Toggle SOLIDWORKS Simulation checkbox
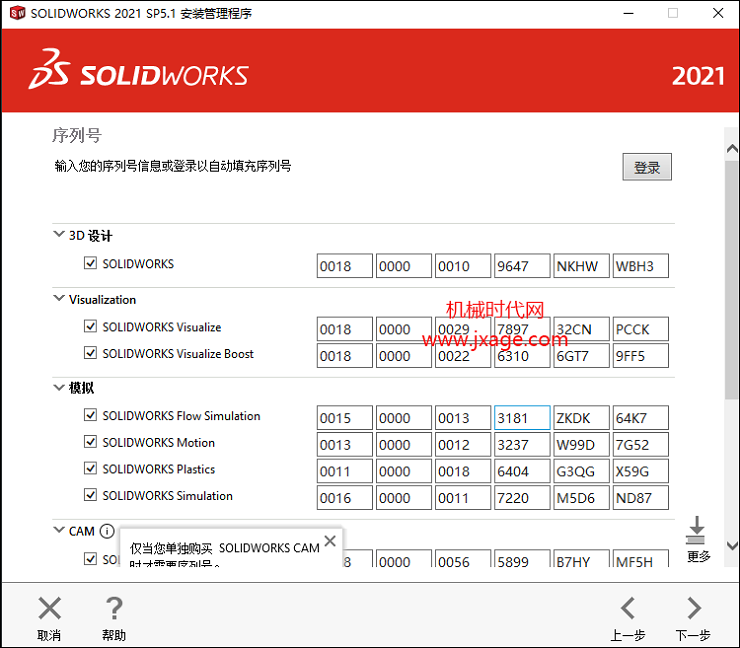Viewport: 740px width, 648px height. (x=90, y=495)
